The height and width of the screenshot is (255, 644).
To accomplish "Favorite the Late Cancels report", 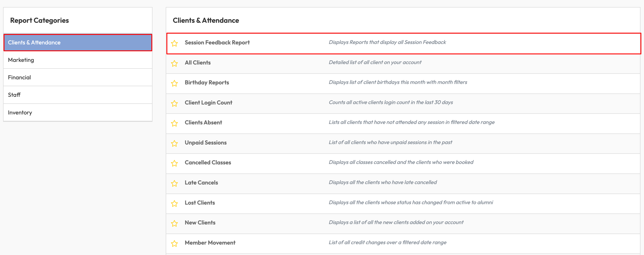I will [174, 183].
